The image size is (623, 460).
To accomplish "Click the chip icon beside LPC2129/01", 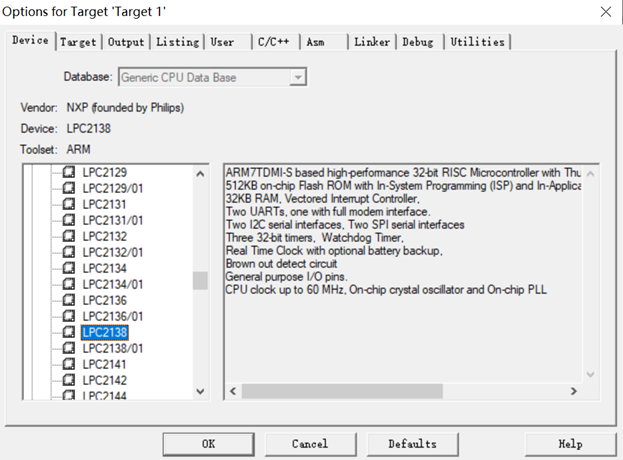I will (x=69, y=188).
